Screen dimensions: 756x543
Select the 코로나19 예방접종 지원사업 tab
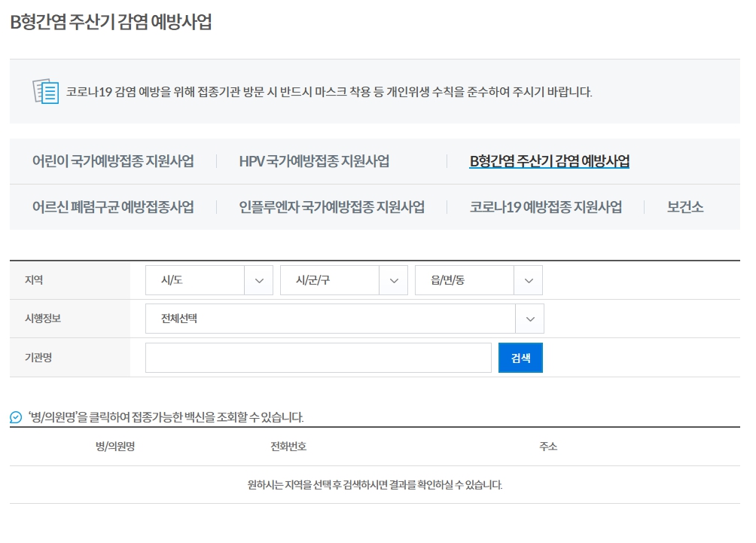[x=544, y=206]
